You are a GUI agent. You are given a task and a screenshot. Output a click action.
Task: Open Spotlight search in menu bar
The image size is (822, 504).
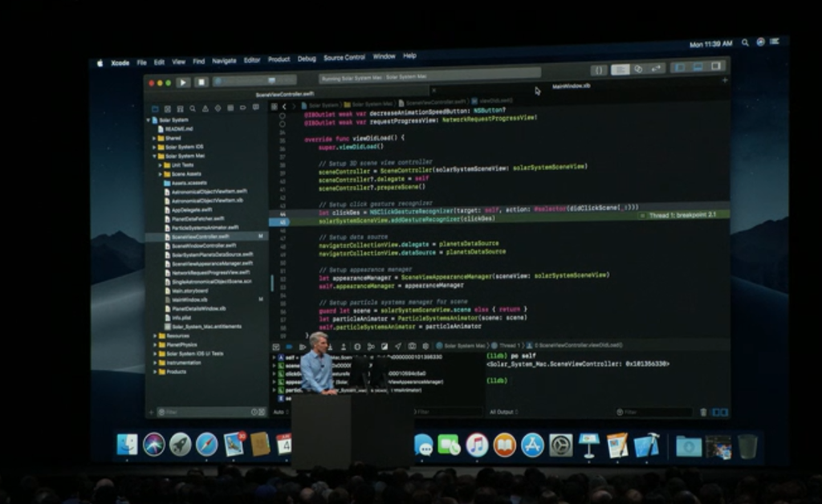(745, 43)
